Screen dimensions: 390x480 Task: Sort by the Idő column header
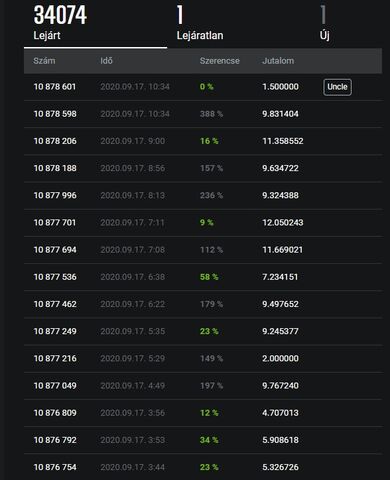[106, 61]
